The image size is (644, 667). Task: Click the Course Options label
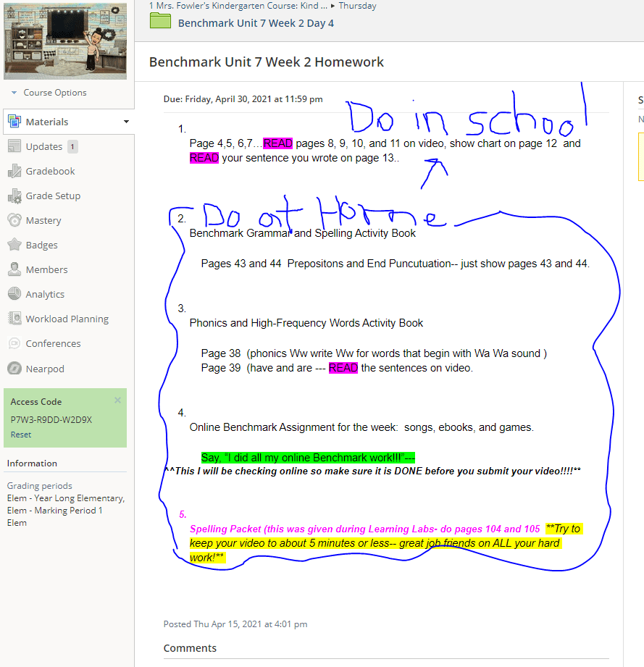click(x=54, y=93)
